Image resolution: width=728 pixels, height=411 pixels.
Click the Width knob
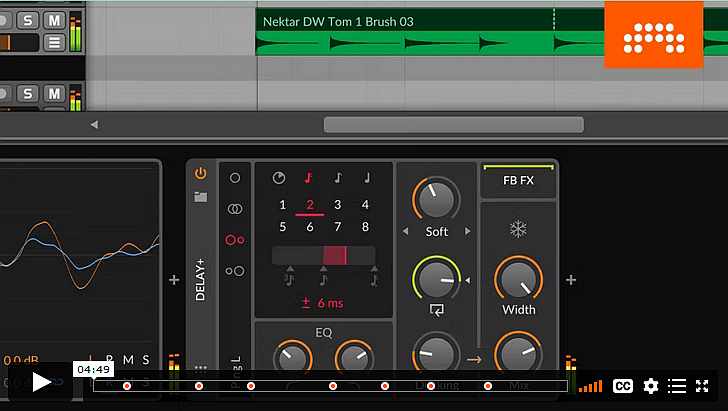[519, 279]
